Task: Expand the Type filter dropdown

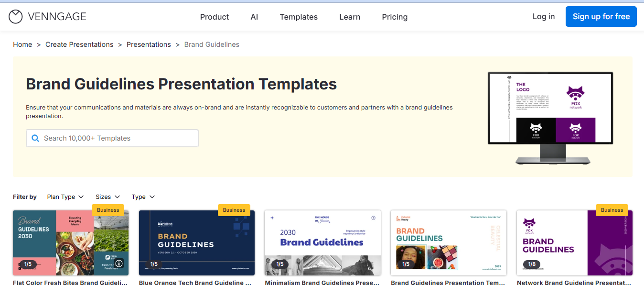Action: [x=143, y=197]
